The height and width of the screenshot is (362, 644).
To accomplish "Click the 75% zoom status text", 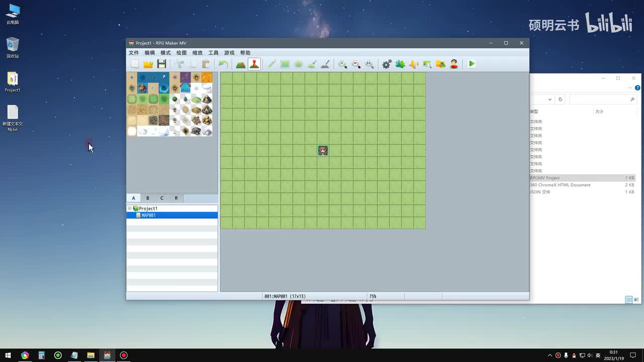I will coord(373,297).
